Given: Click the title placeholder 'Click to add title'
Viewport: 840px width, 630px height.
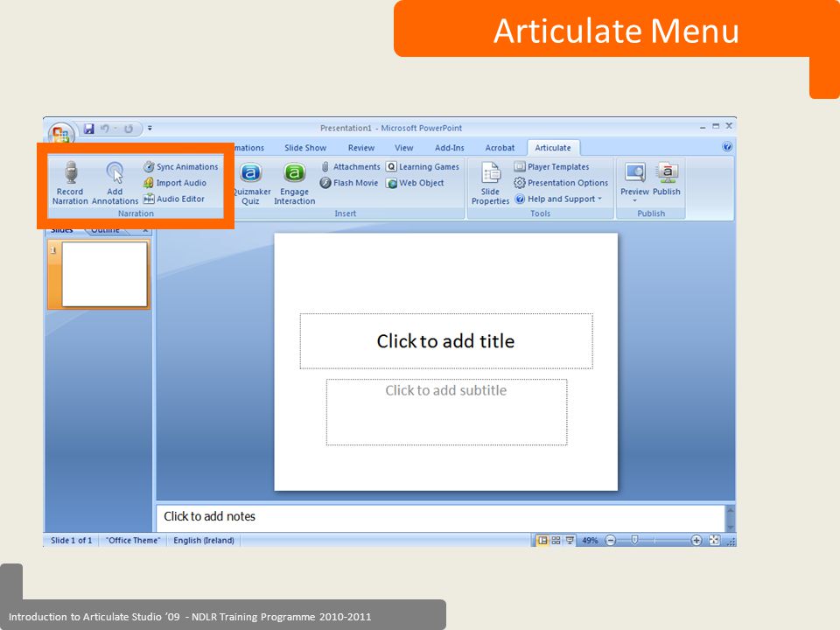Looking at the screenshot, I should coord(446,341).
